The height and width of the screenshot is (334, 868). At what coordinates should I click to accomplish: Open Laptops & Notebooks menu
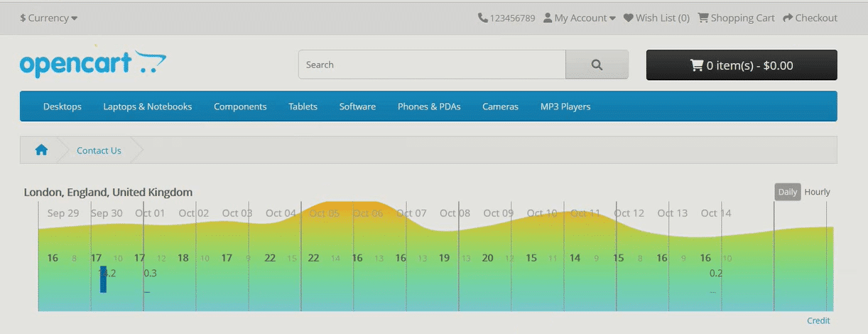148,107
